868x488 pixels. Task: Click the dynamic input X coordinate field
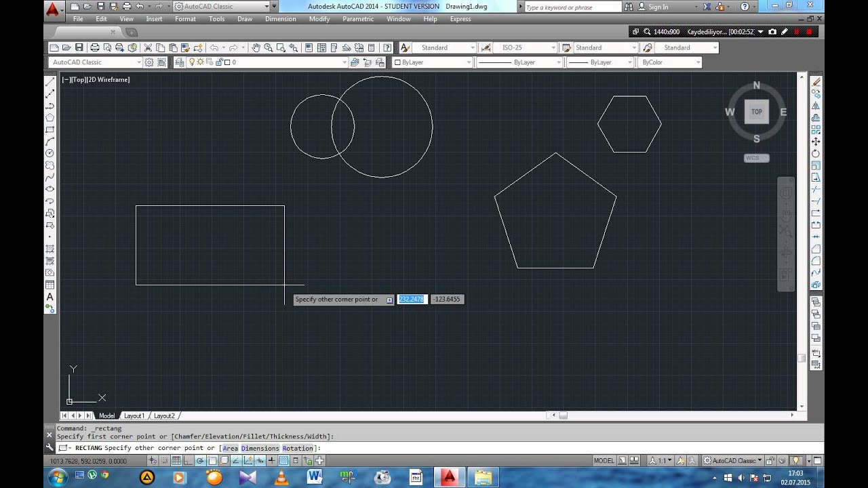412,299
